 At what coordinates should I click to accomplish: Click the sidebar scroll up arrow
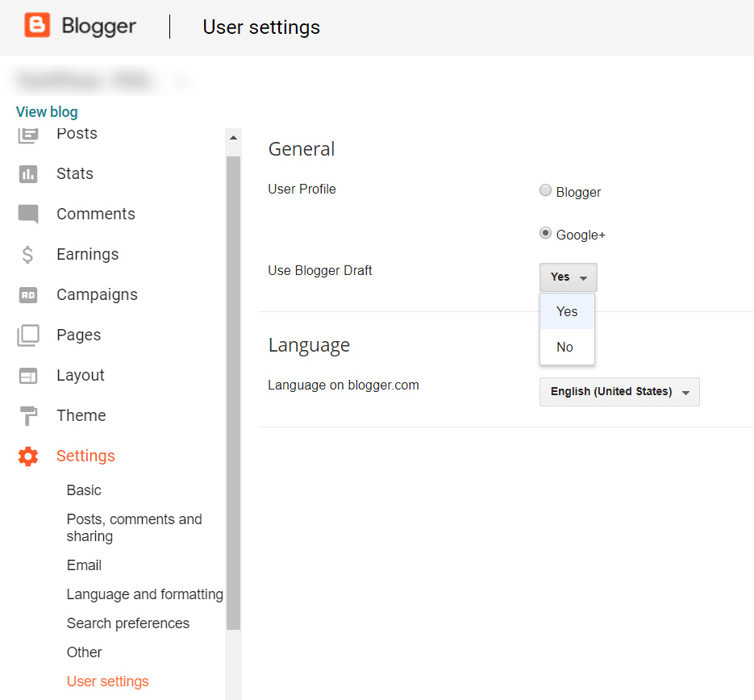[234, 137]
